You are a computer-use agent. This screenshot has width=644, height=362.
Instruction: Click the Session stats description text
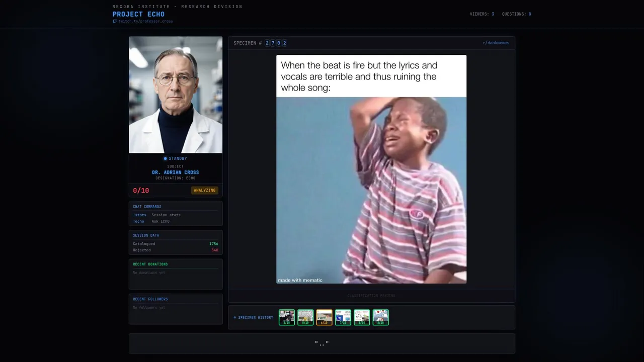tap(166, 215)
